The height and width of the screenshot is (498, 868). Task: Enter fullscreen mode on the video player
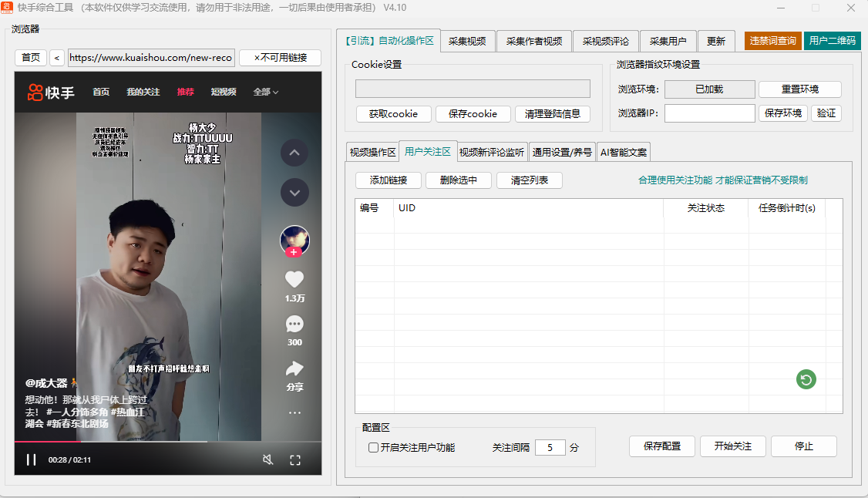[294, 459]
